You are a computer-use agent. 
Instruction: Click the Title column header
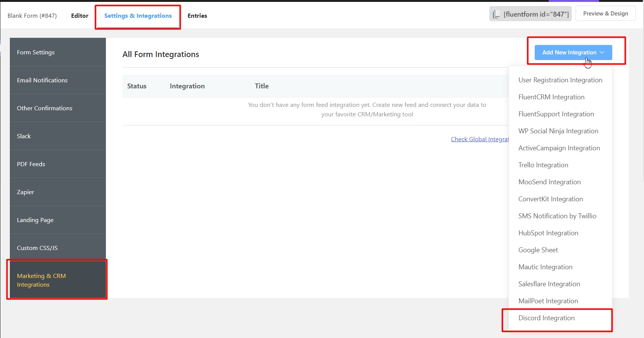coord(262,86)
